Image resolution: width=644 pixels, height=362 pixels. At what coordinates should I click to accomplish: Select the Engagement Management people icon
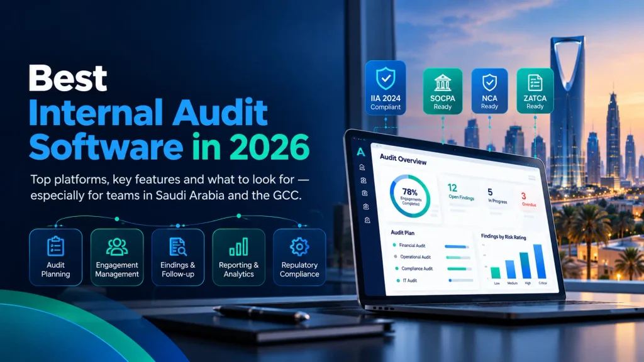coord(117,246)
